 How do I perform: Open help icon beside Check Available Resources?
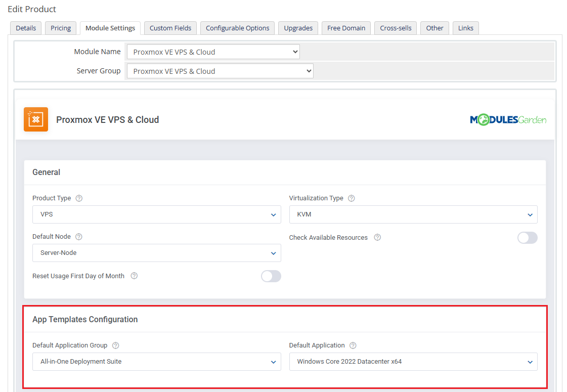click(x=377, y=237)
